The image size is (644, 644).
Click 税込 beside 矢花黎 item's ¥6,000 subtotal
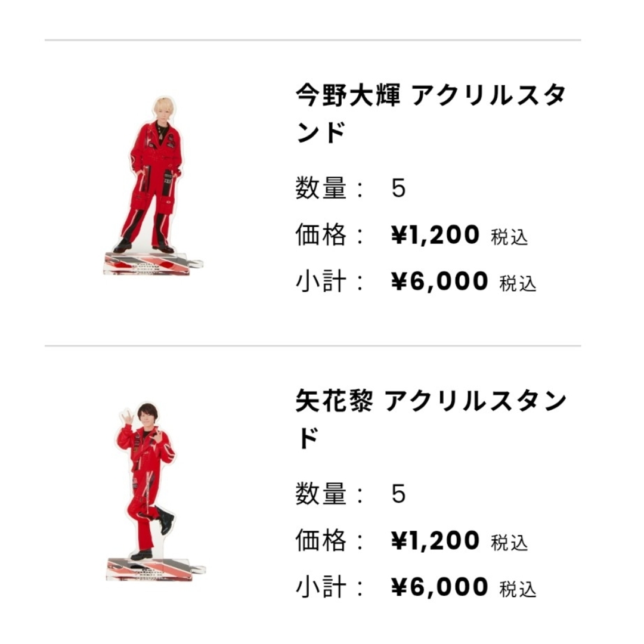coord(518,589)
